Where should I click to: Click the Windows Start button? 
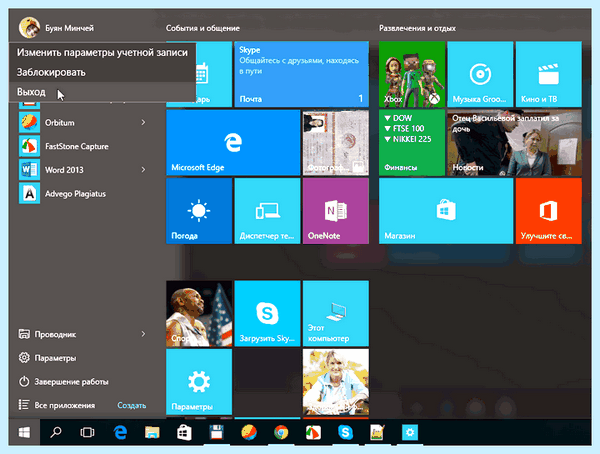[24, 433]
